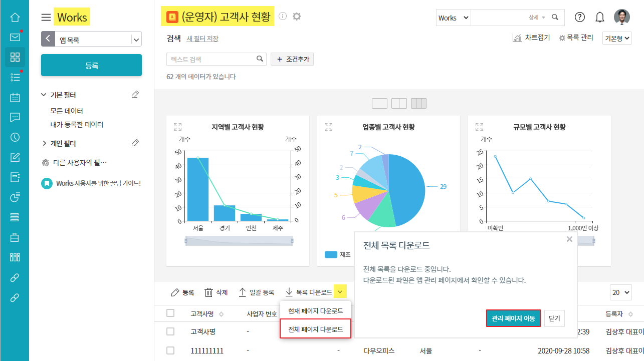Select 전체 페이지 다운로드 menu option

coord(315,329)
